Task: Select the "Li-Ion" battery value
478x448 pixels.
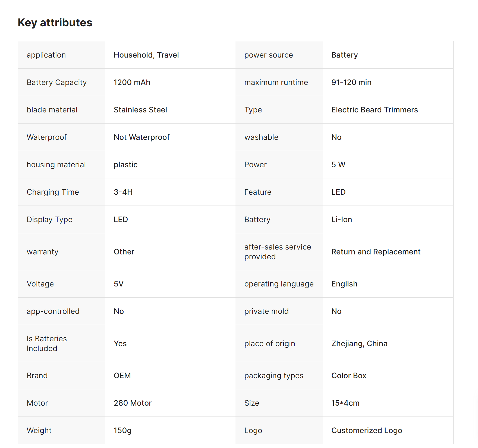Action: (x=341, y=219)
